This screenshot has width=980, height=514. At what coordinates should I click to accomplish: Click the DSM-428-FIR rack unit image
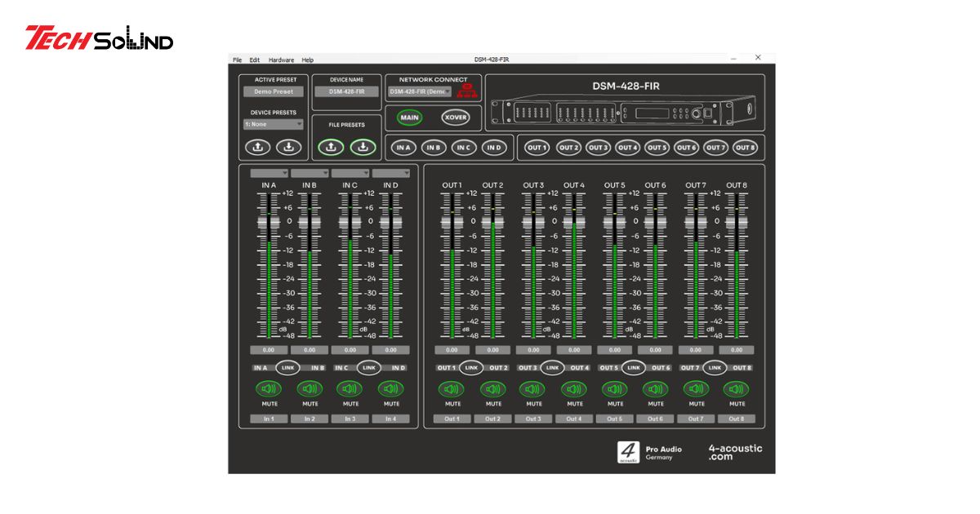pos(625,112)
